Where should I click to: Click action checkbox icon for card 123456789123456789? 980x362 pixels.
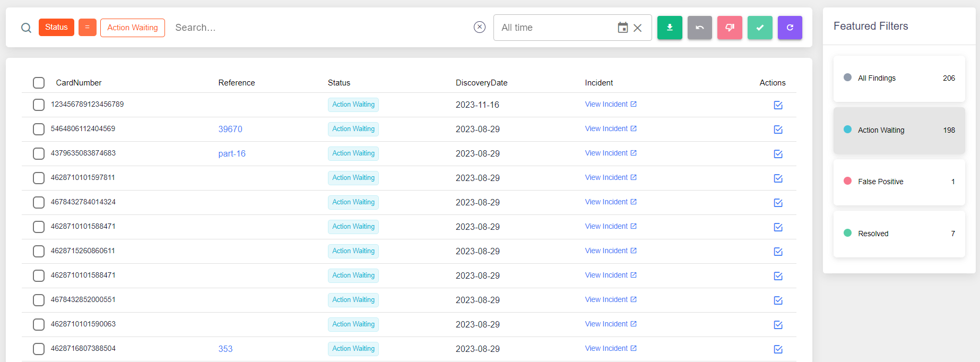coord(778,105)
